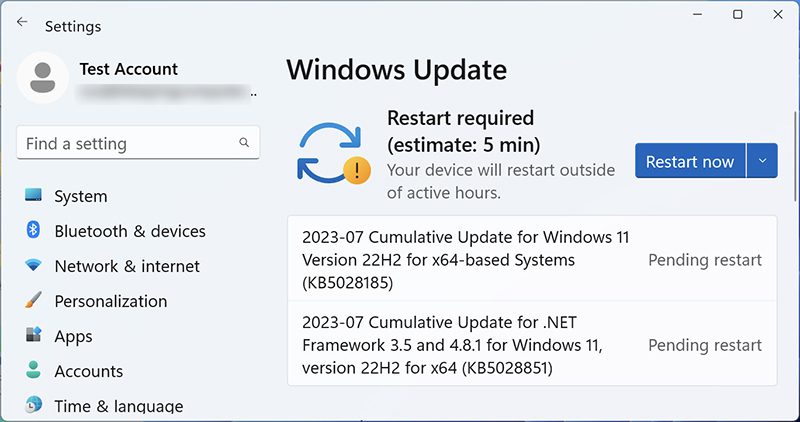Click Pending restart status for KB5028851
Screen dimensions: 800x422
(705, 345)
